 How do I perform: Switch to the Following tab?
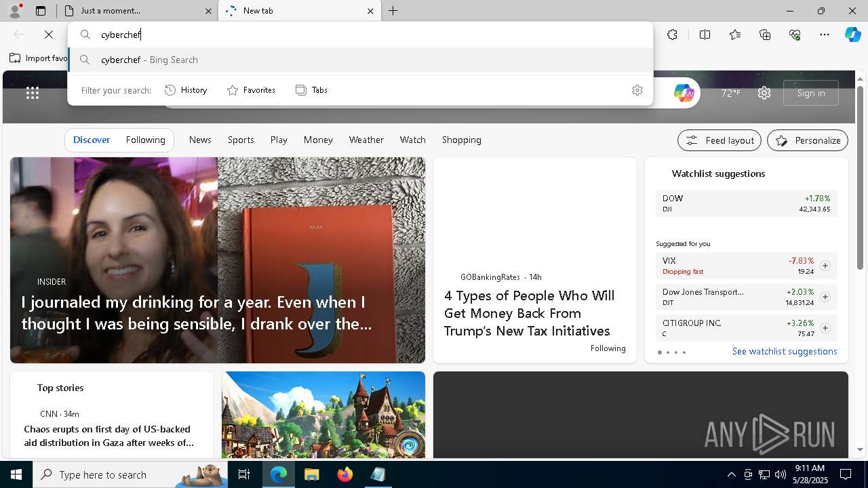coord(146,140)
